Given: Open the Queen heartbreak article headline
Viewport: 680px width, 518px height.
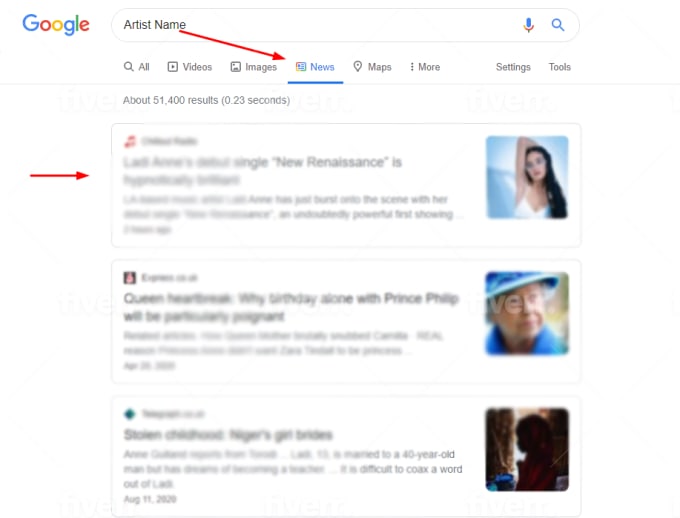Looking at the screenshot, I should coord(291,307).
